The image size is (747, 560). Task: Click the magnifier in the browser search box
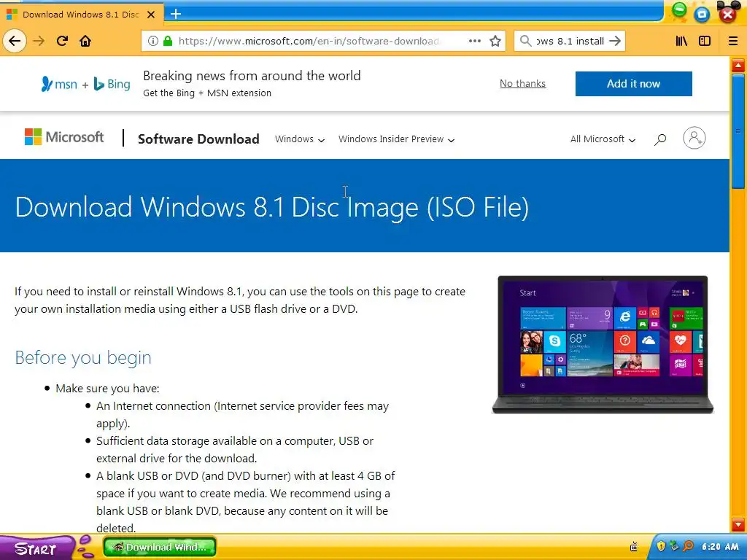pos(525,41)
